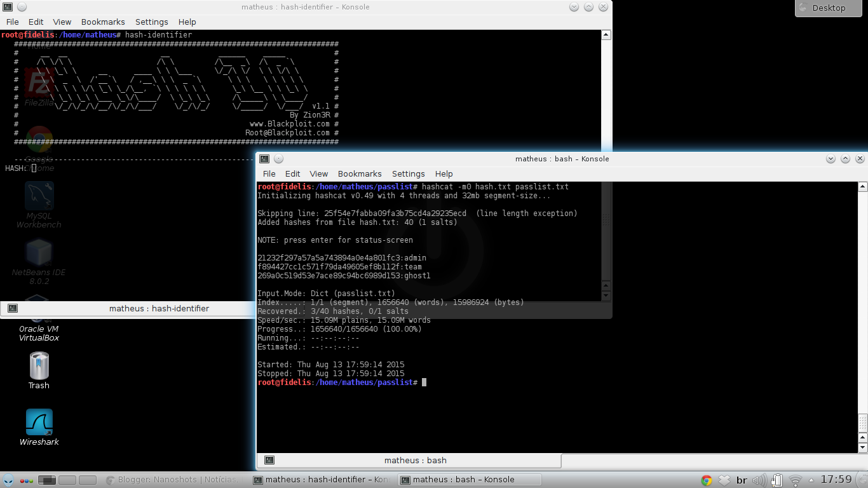Switch the br keyboard layout indicator
This screenshot has width=868, height=488.
click(x=741, y=480)
